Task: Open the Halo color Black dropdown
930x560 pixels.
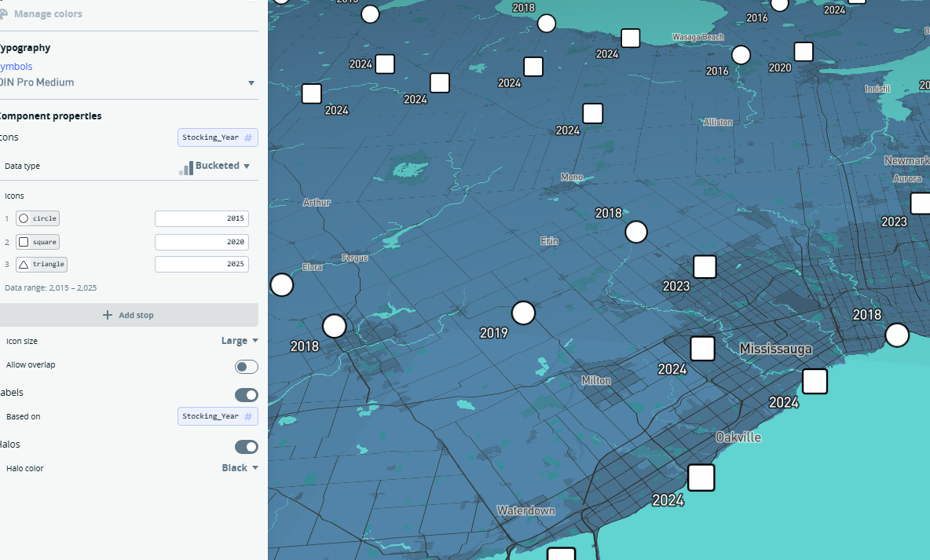Action: (240, 468)
